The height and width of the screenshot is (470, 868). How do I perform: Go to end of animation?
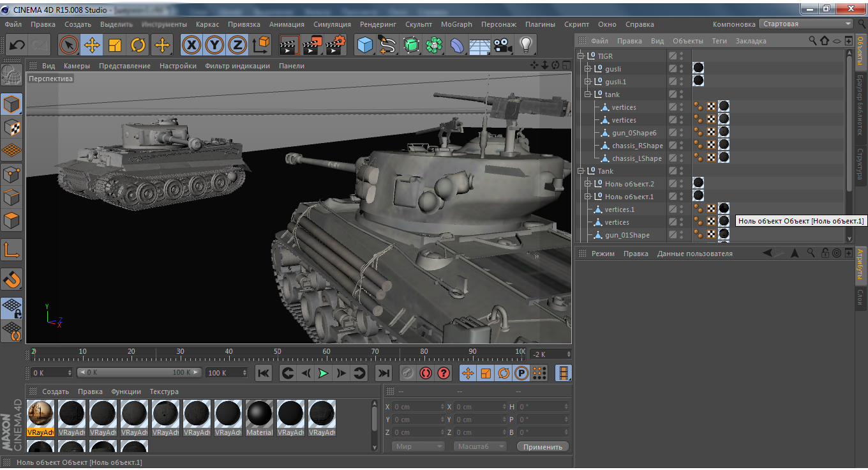384,373
